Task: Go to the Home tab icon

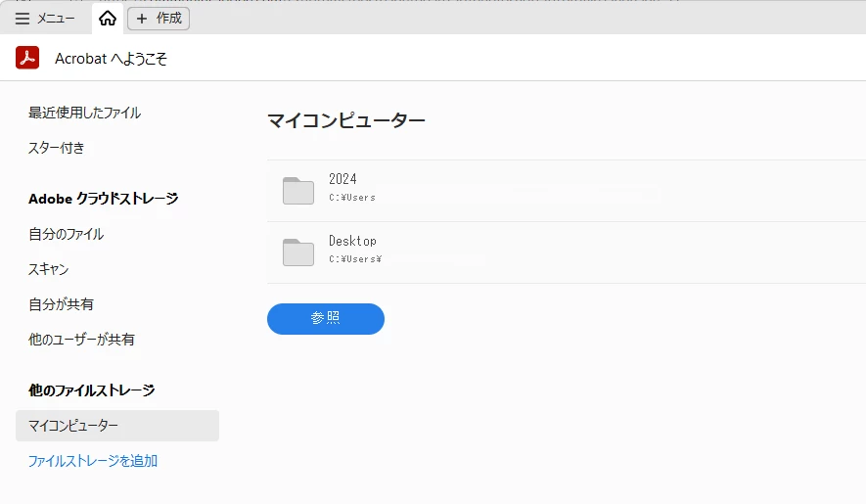Action: [x=108, y=19]
